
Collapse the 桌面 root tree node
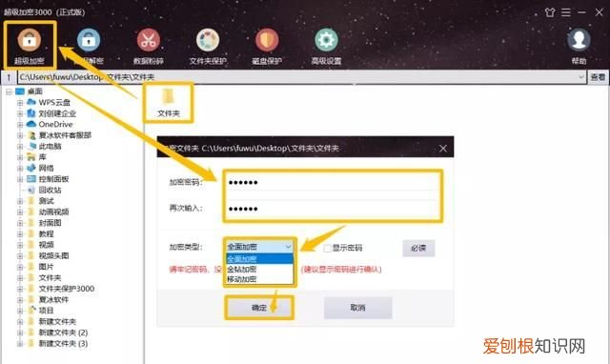point(9,91)
